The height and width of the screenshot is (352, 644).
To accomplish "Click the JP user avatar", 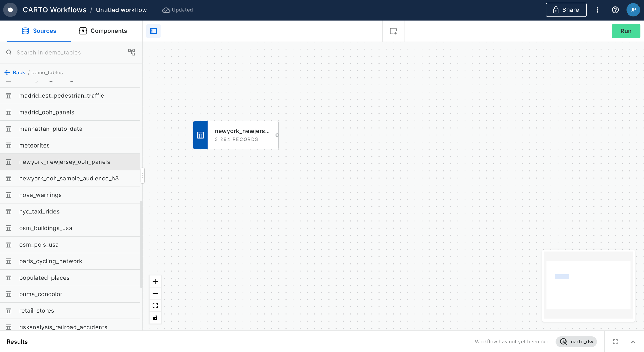I will click(633, 10).
